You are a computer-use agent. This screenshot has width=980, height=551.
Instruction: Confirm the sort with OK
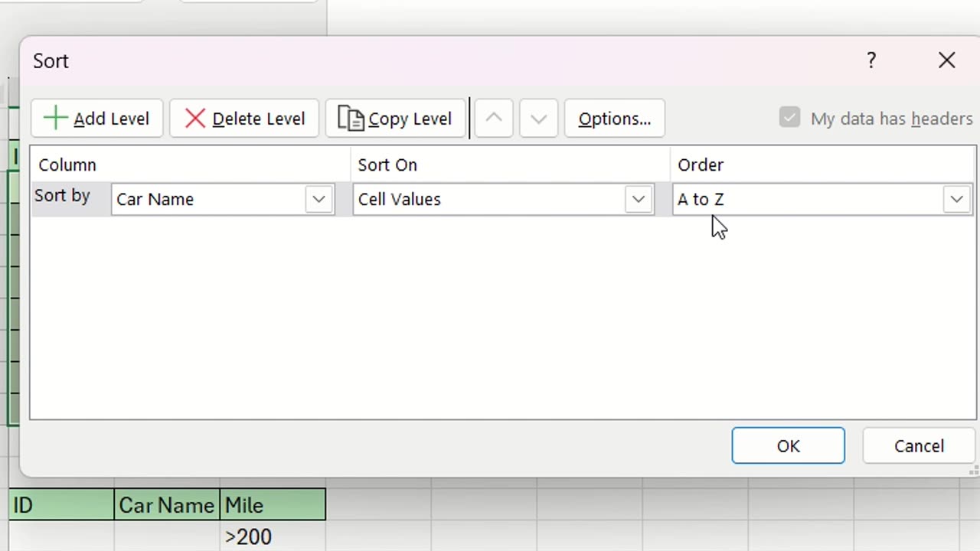tap(788, 445)
